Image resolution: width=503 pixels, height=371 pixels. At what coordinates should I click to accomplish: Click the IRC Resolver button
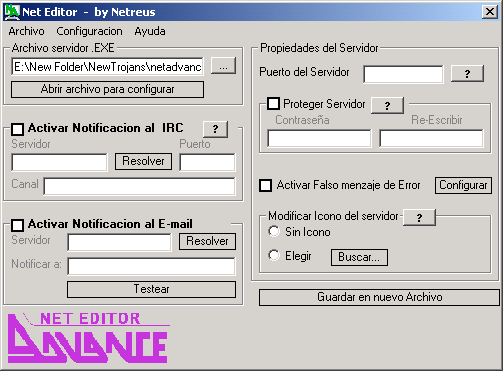143,161
